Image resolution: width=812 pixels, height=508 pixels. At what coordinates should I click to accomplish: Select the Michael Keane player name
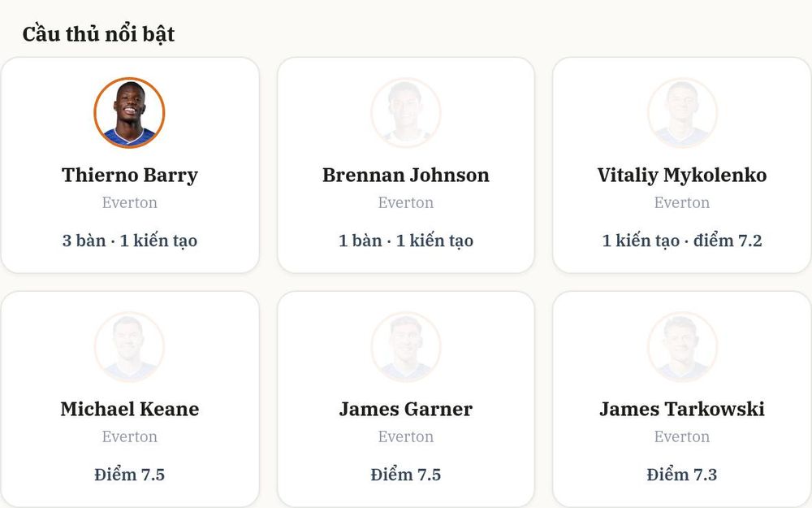click(129, 409)
